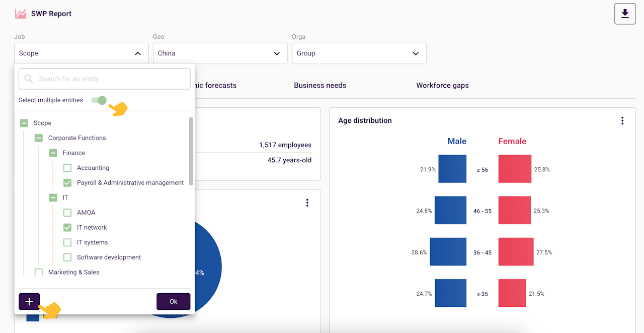Uncheck Payroll & Administrative management checkbox

67,182
